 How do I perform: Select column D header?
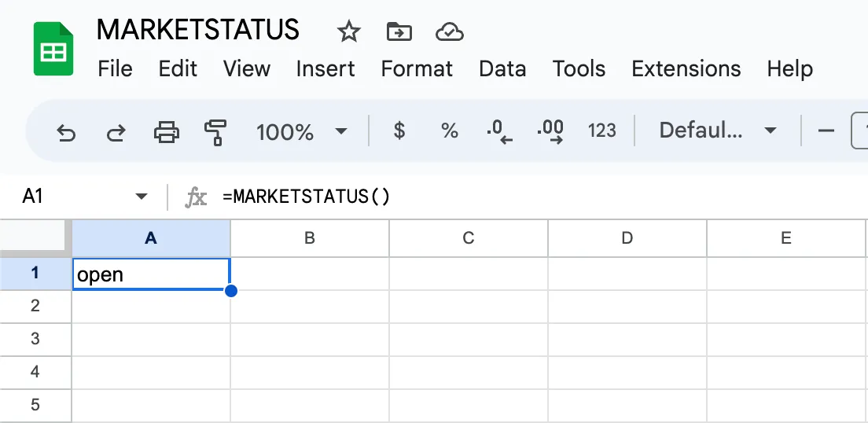point(627,238)
